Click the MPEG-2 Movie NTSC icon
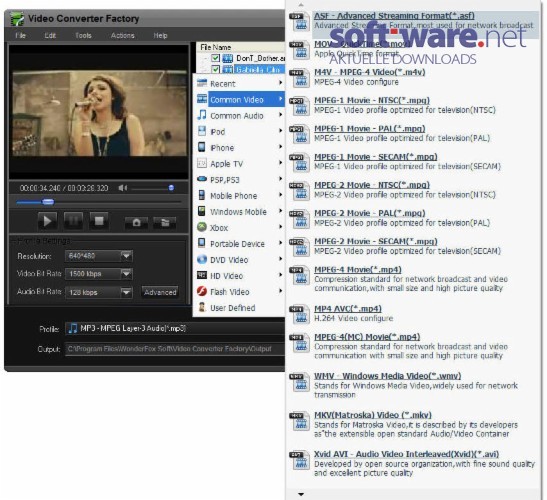 pos(299,191)
